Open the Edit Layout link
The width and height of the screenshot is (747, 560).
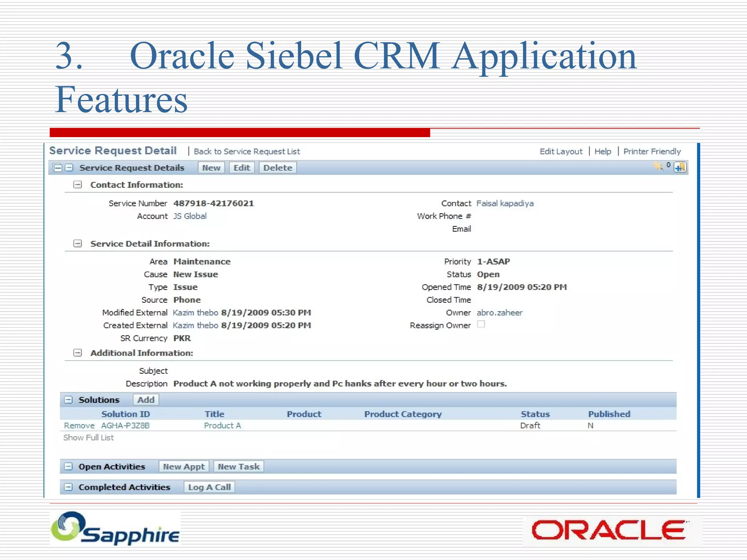pos(561,151)
